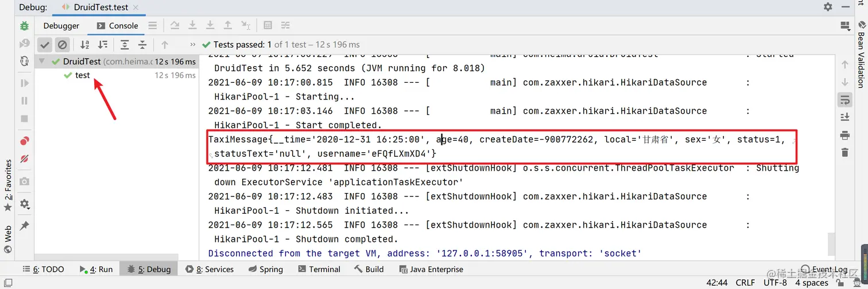Click the Toggle auto-test icon
Screen dimensions: 868x289
click(24, 61)
